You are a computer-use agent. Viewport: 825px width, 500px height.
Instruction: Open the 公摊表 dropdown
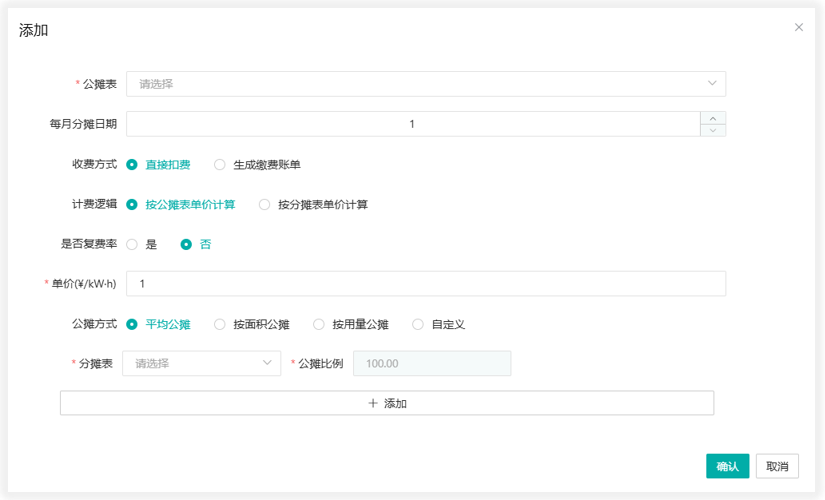426,84
